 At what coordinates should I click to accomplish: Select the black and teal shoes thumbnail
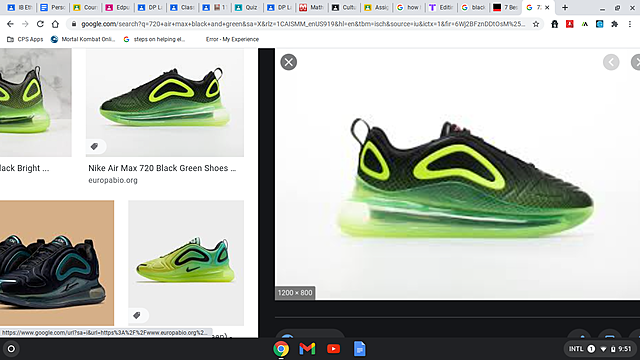[x=57, y=263]
